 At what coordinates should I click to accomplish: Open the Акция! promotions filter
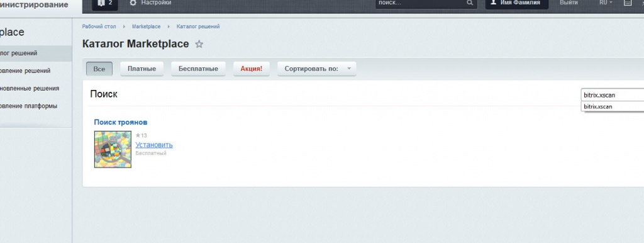pos(252,69)
